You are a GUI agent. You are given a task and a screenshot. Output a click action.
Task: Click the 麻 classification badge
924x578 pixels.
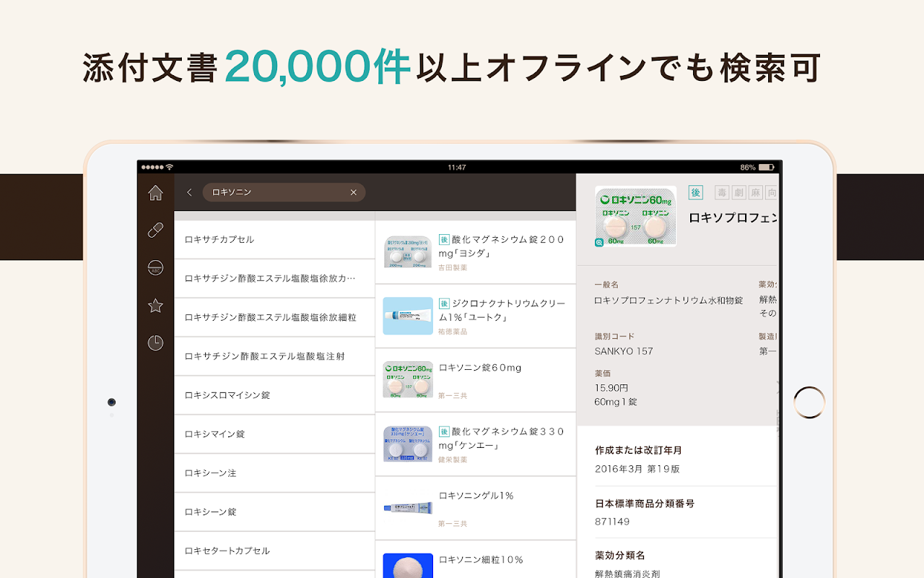click(756, 192)
